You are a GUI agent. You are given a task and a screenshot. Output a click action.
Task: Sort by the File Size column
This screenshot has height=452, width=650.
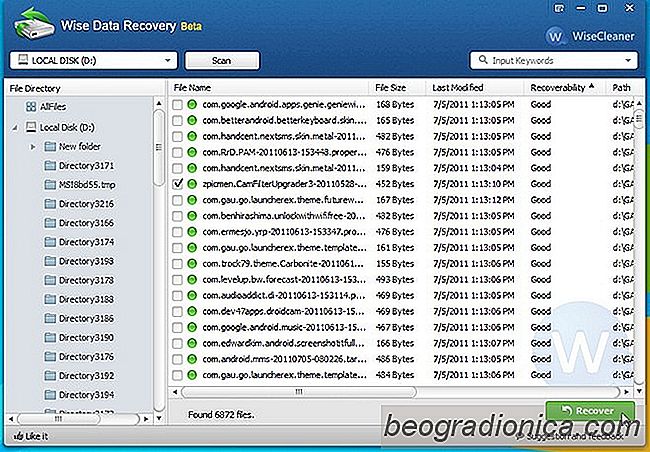(397, 87)
